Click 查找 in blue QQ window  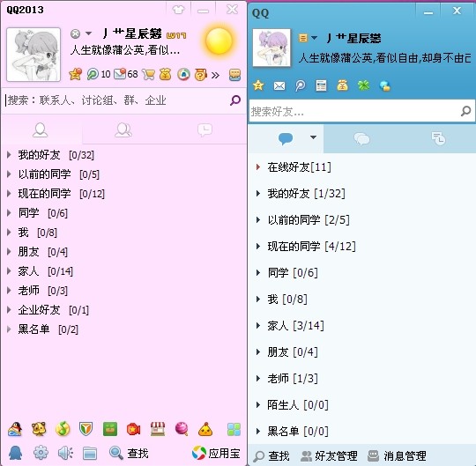[271, 455]
